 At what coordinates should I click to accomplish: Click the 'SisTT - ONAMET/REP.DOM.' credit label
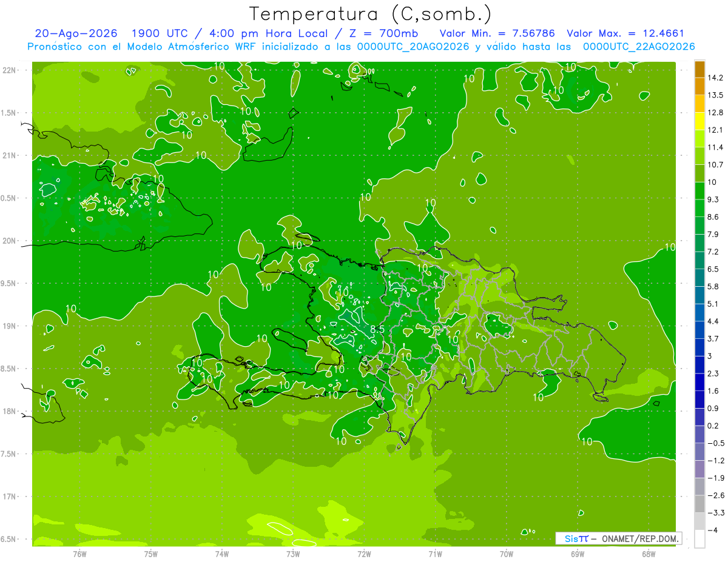point(618,538)
